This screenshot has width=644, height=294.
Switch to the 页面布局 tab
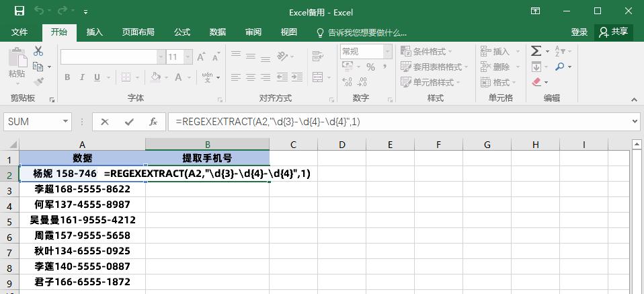138,32
